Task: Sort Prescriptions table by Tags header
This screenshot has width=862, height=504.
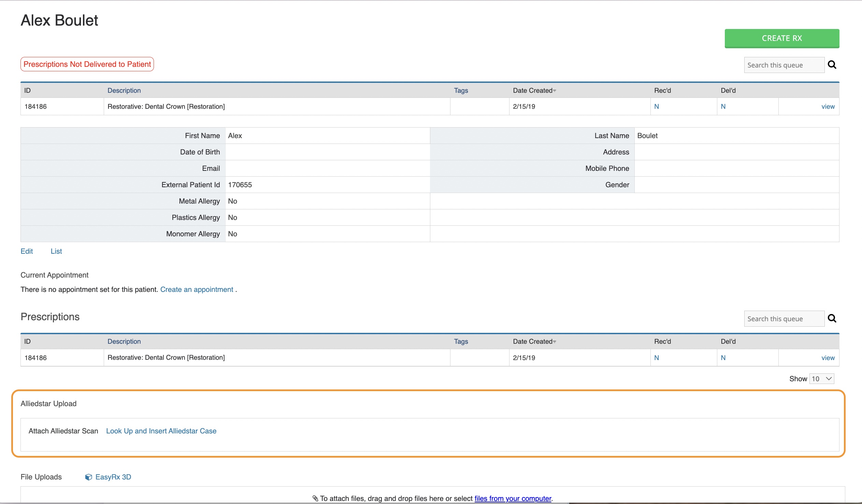Action: [x=461, y=341]
